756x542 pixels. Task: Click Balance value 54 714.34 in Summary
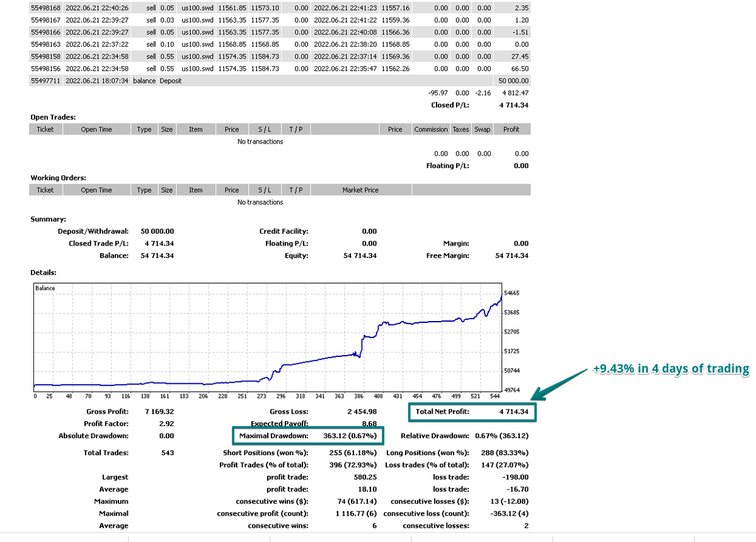(157, 256)
